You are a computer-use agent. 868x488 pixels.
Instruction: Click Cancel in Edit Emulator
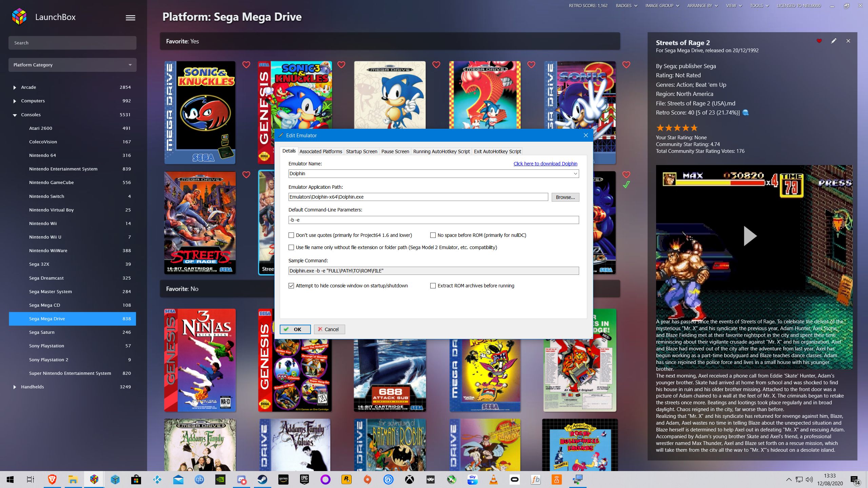coord(329,329)
